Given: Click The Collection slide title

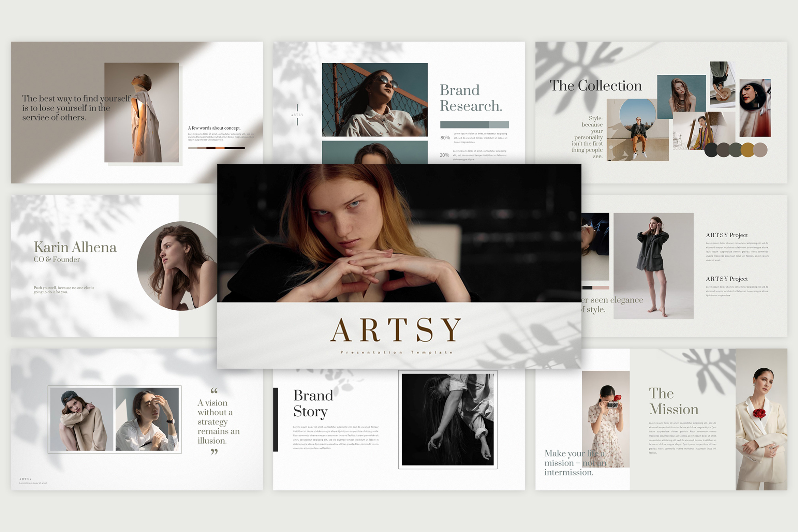Looking at the screenshot, I should 595,86.
